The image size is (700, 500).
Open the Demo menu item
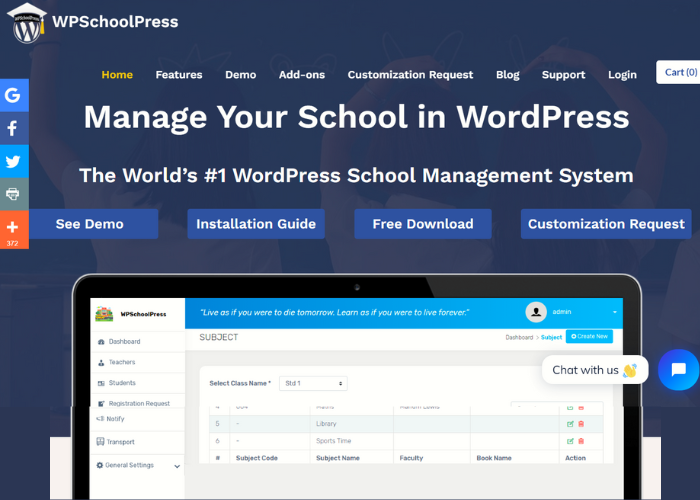241,75
